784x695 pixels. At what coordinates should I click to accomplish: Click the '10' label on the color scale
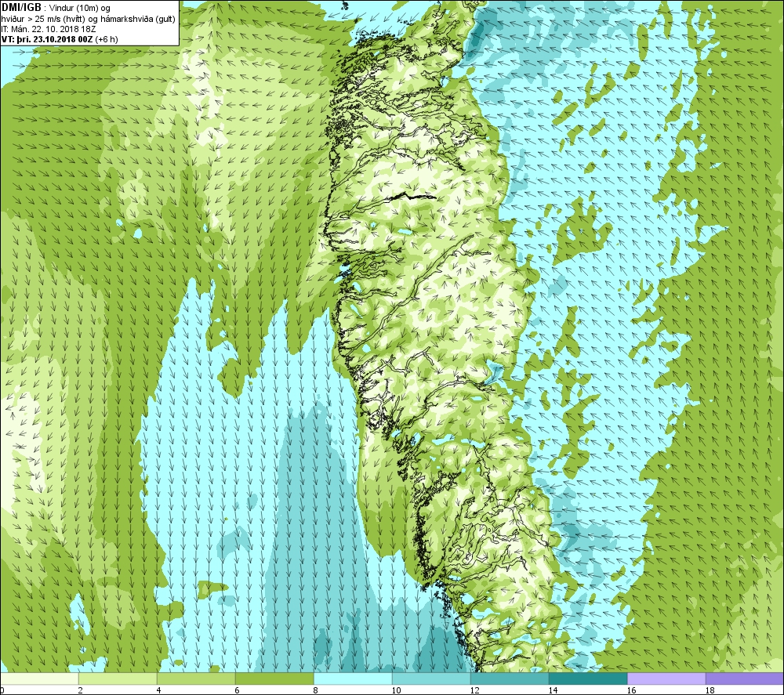point(396,690)
